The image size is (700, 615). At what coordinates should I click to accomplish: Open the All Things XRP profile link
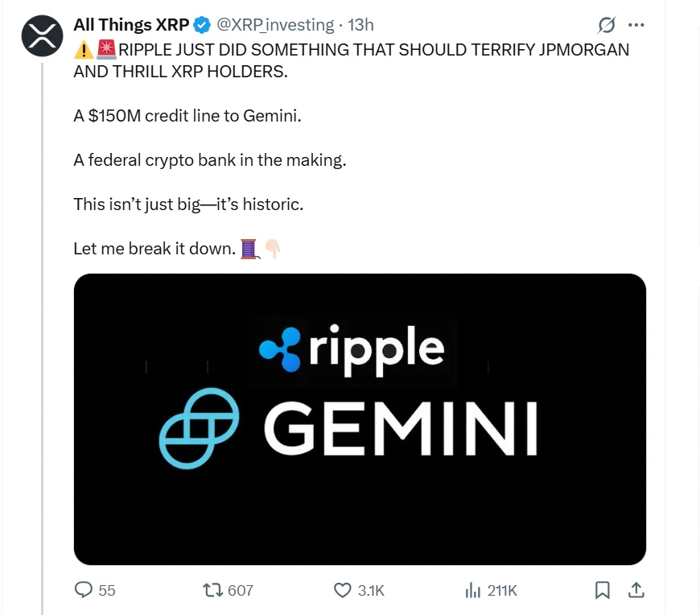pos(131,24)
